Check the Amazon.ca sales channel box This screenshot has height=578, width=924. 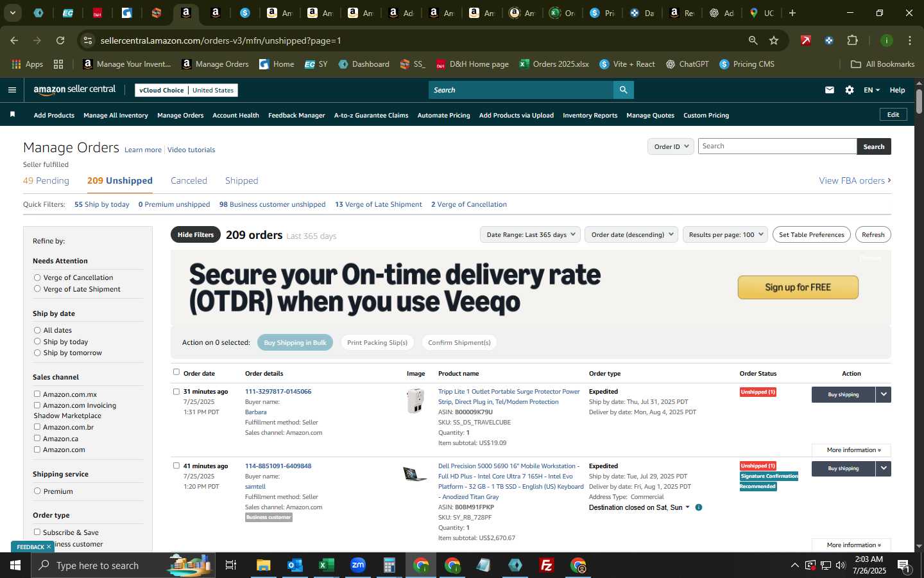[37, 438]
